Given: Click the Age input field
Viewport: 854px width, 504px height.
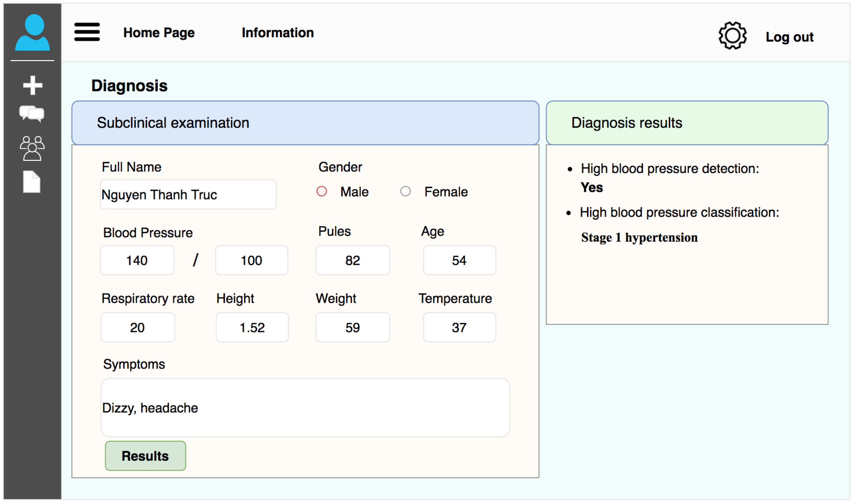Looking at the screenshot, I should [x=460, y=261].
